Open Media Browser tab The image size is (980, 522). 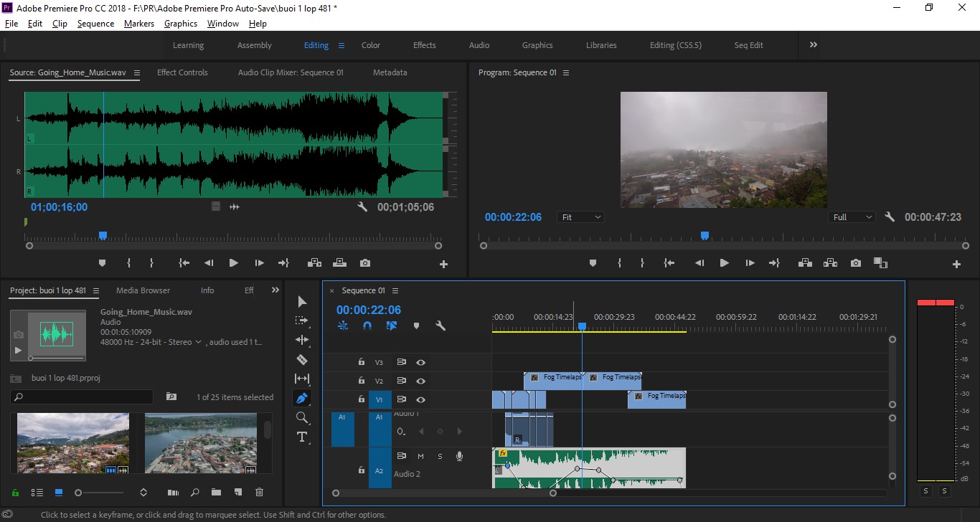[143, 290]
